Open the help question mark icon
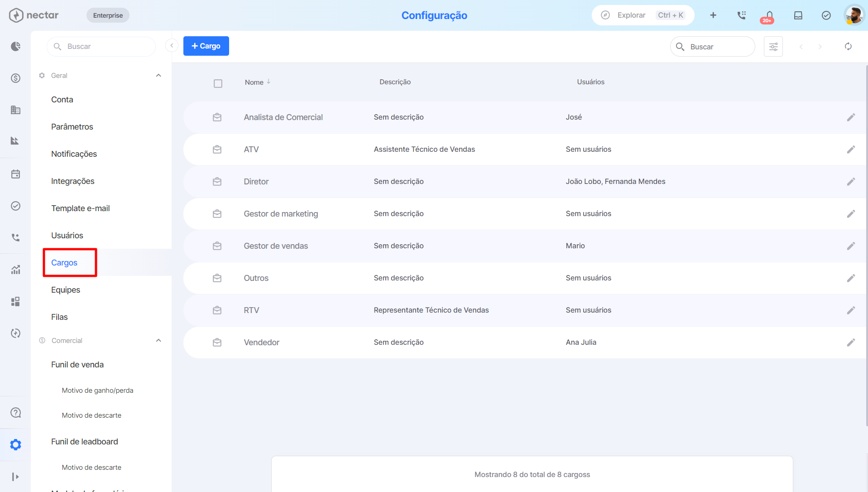The image size is (868, 492). pyautogui.click(x=15, y=413)
